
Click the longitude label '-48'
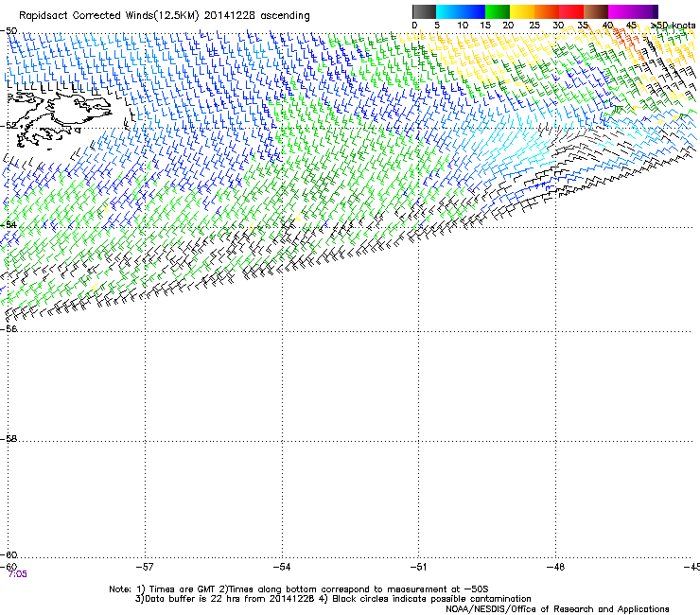556,567
